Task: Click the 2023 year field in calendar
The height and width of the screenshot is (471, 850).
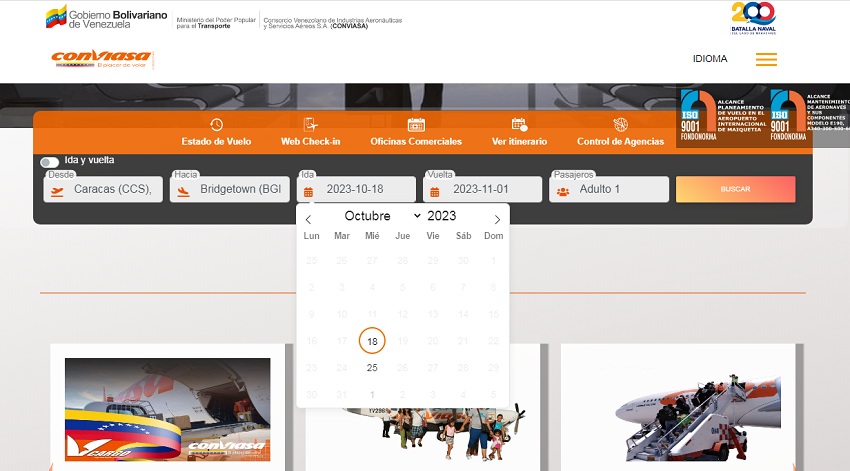Action: pyautogui.click(x=442, y=216)
